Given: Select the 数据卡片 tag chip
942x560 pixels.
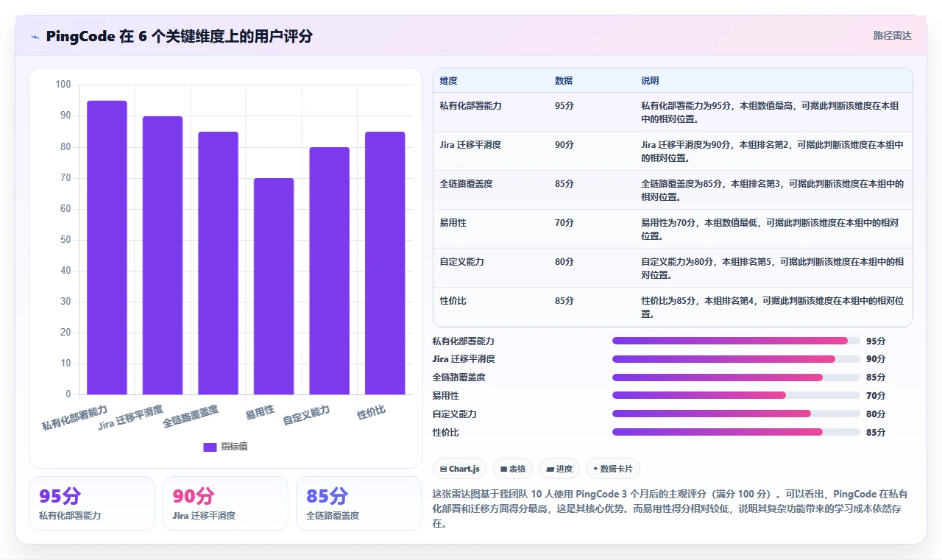Looking at the screenshot, I should point(613,469).
